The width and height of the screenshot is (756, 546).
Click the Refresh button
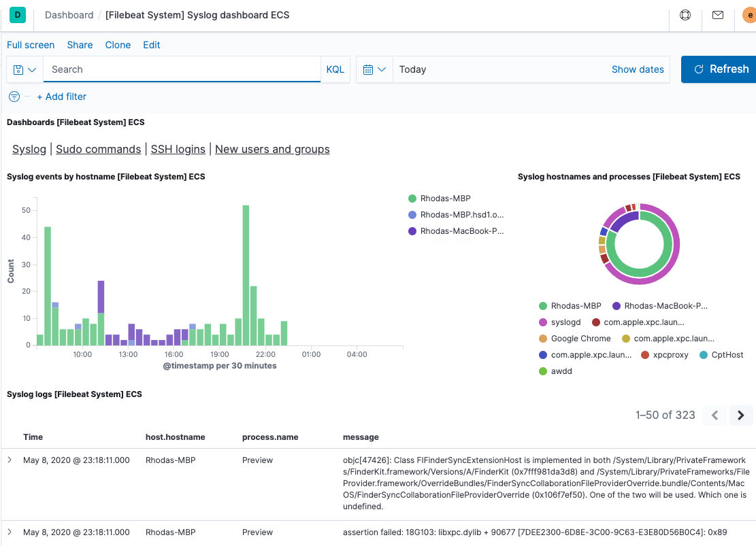[x=721, y=69]
